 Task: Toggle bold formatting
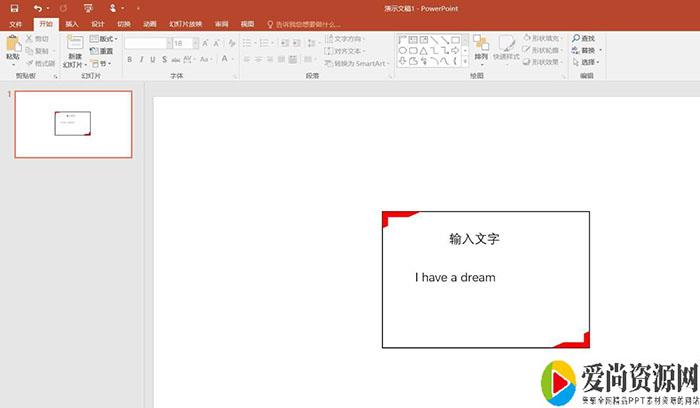pyautogui.click(x=129, y=60)
